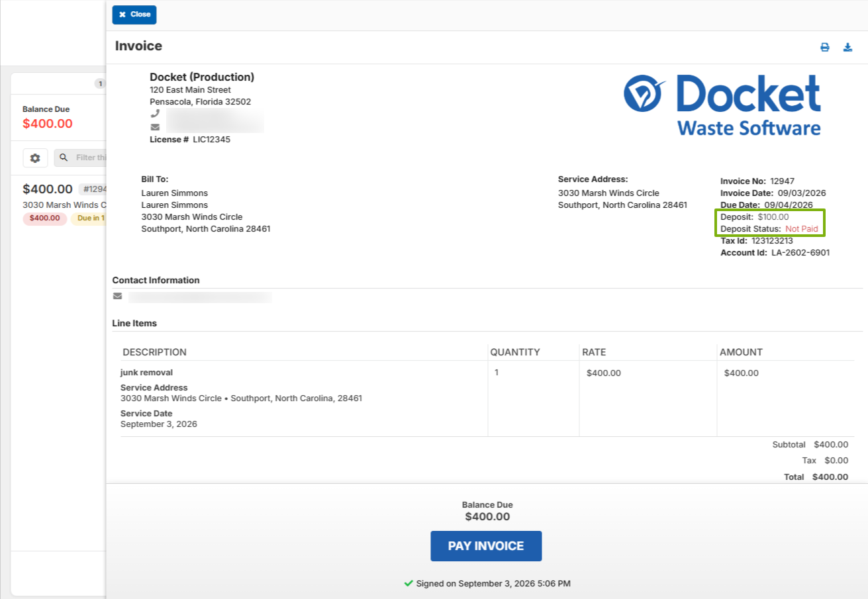This screenshot has height=599, width=868.
Task: Open the gear settings button
Action: pyautogui.click(x=35, y=158)
